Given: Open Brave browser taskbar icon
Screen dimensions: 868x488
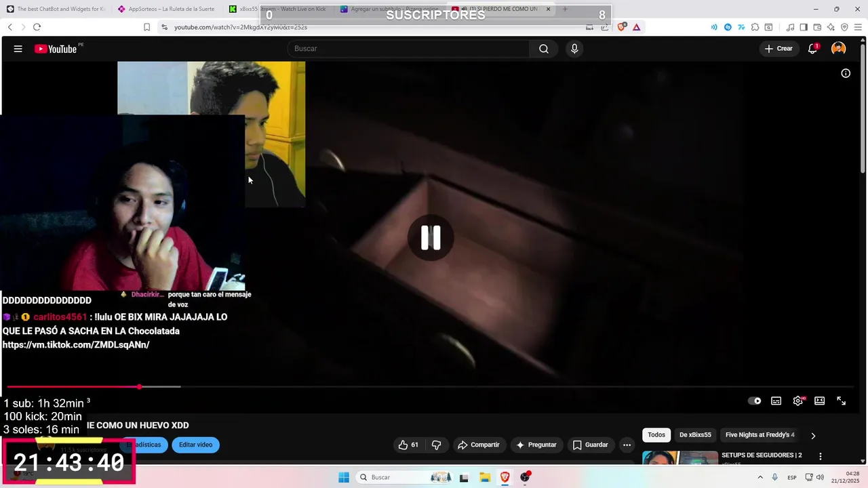Looking at the screenshot, I should click(505, 477).
